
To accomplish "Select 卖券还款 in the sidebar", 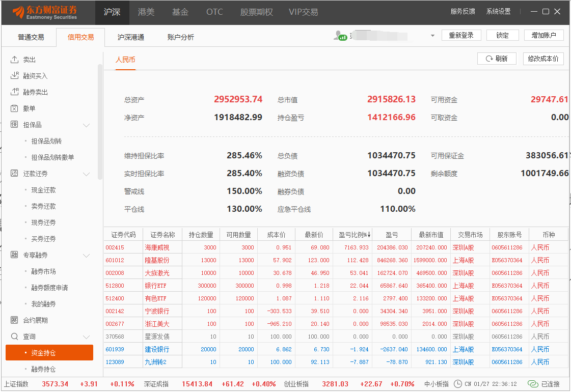I will pos(44,206).
